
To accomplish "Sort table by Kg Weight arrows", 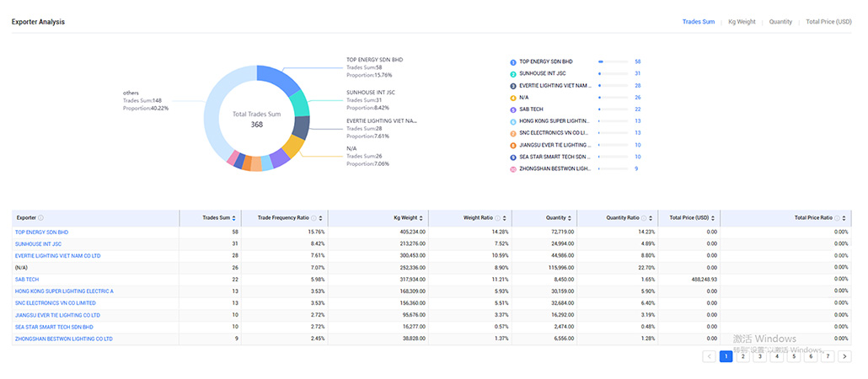I will coord(422,218).
